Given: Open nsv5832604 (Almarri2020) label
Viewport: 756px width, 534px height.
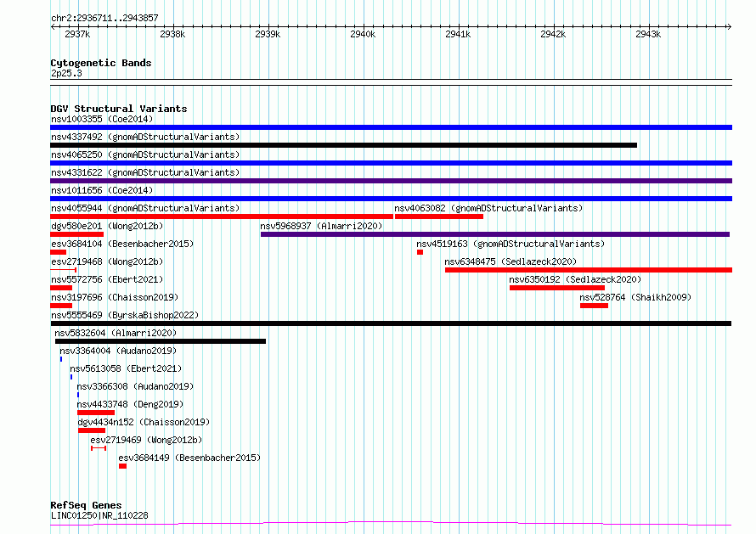Looking at the screenshot, I should (116, 333).
